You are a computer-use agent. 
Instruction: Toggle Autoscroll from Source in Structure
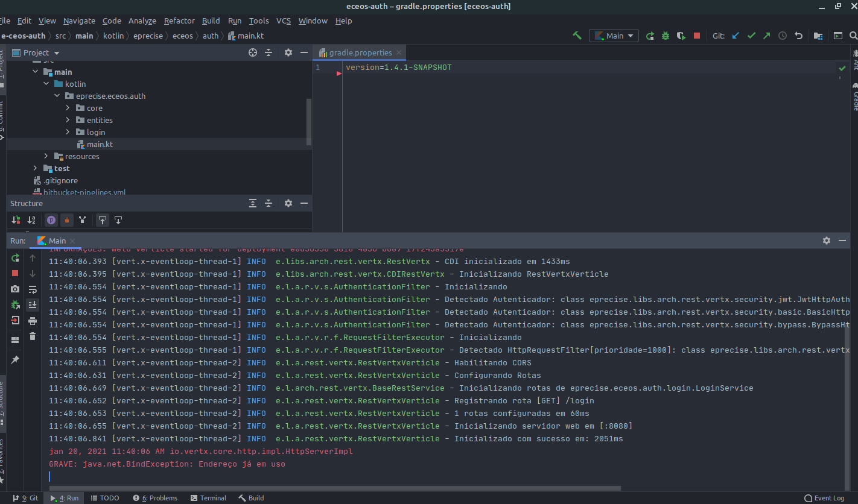pyautogui.click(x=118, y=220)
